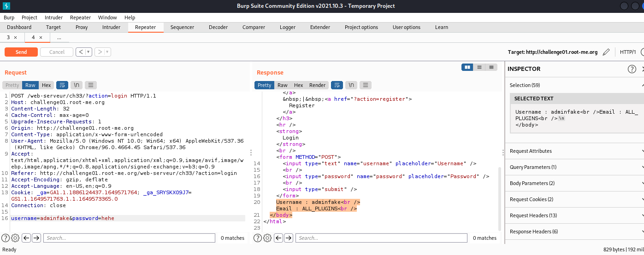Switch to the Dashboard tab
This screenshot has width=644, height=255.
tap(19, 27)
